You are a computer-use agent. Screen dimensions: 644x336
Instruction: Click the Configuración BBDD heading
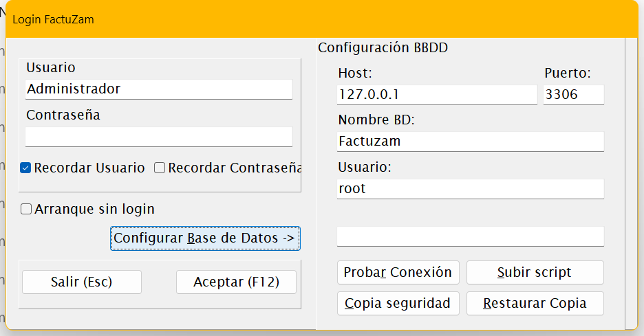click(x=383, y=47)
